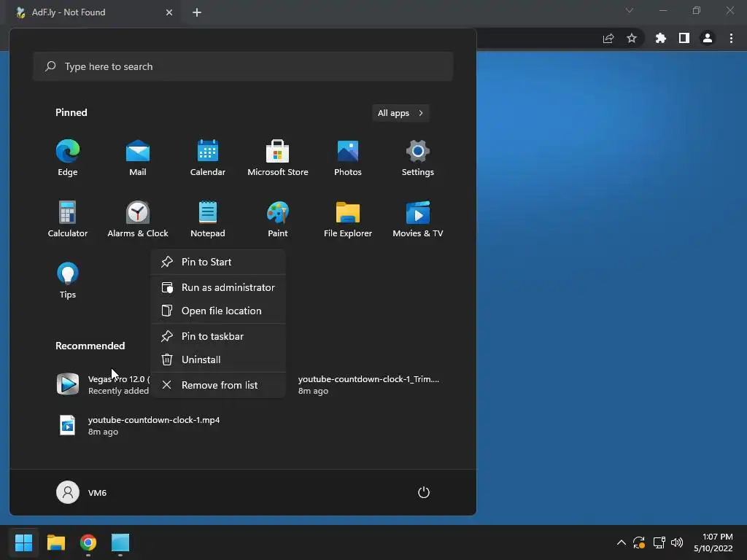Viewport: 747px width, 560px height.
Task: Bookmark this page with the star icon
Action: 631,38
